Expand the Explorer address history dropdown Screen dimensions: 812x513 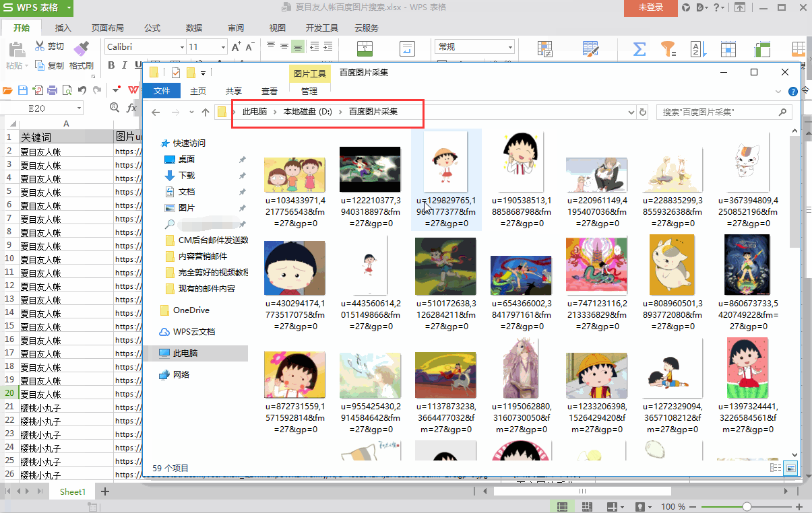[631, 112]
